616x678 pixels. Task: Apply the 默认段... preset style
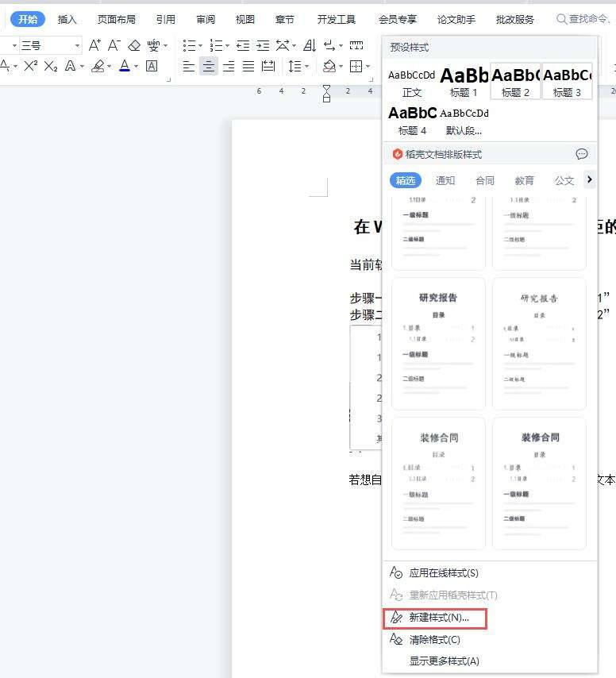tap(464, 121)
